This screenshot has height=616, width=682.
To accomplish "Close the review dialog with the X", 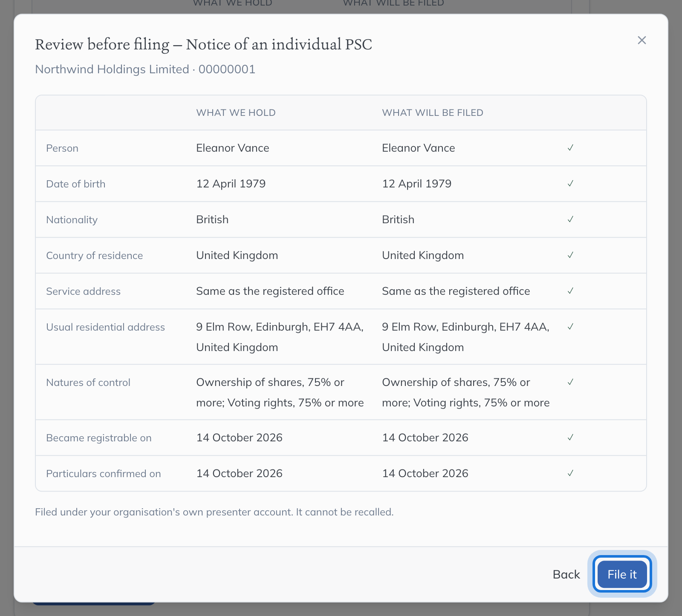I will [642, 40].
